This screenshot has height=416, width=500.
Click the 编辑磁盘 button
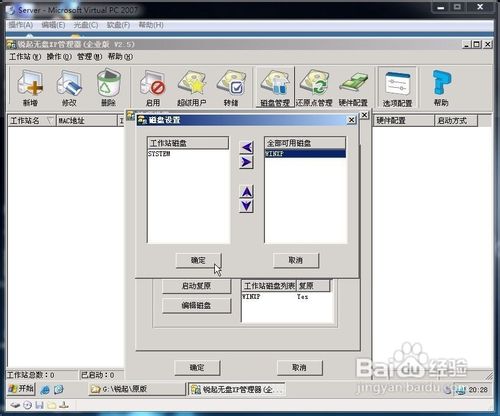pos(196,306)
